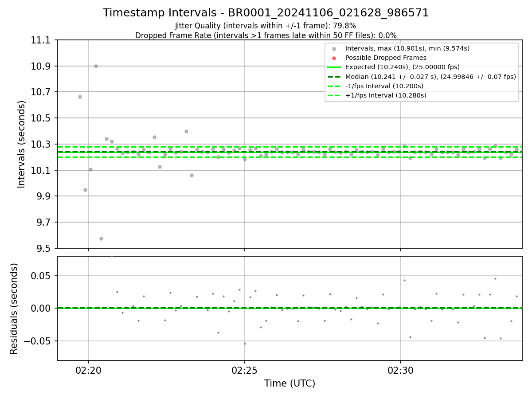Screen dimensions: 532x399
Task: Click legend entry +1/fps Interval (10.280s)
Action: click(x=386, y=95)
